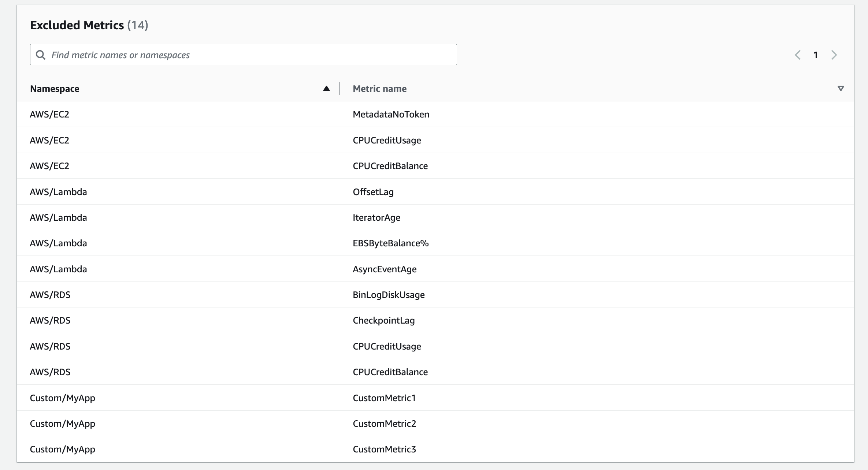
Task: Select the AWS/EC2 MetadataNoToken row
Action: 391,114
